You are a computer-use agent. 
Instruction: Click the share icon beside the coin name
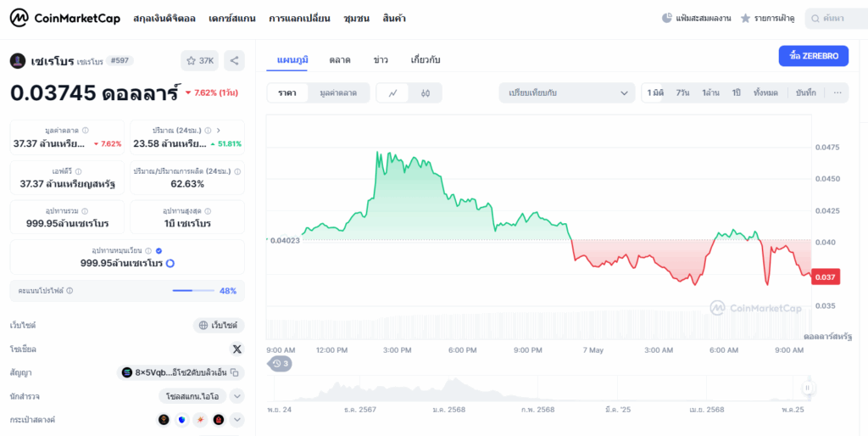pos(235,60)
